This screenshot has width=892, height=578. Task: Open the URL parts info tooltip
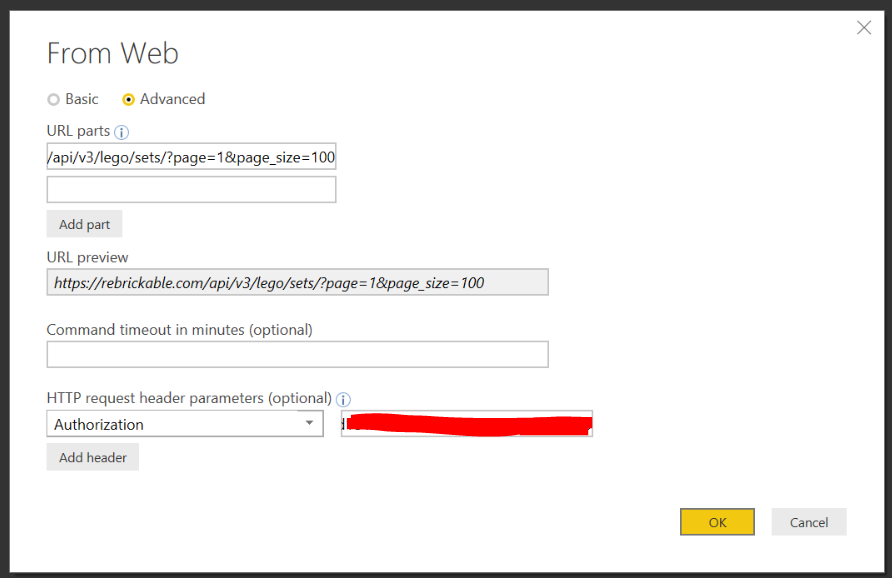tap(120, 131)
